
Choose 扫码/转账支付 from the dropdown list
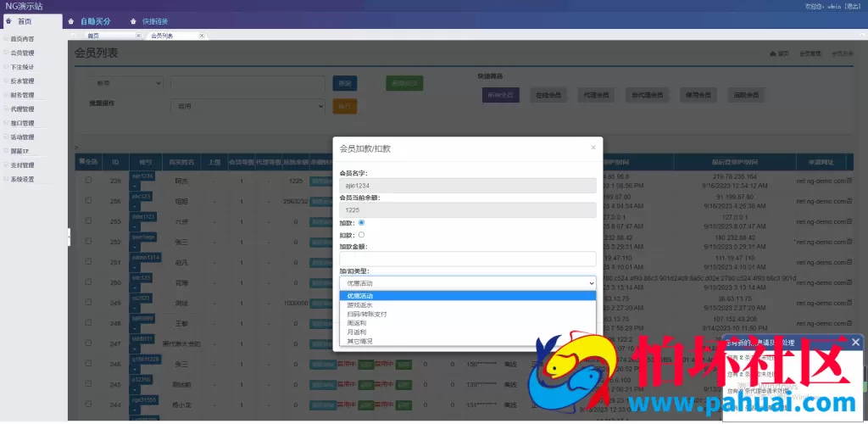tap(468, 314)
